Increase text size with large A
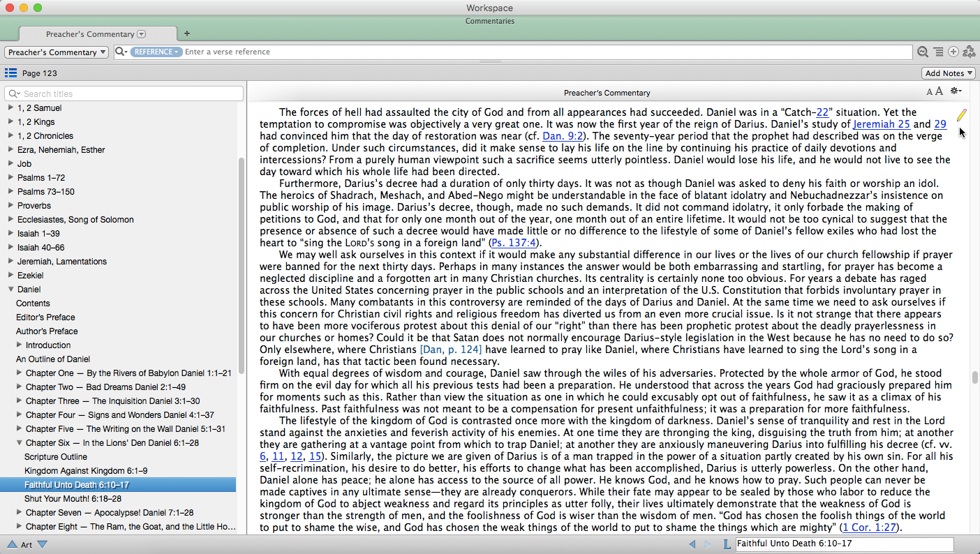 939,91
